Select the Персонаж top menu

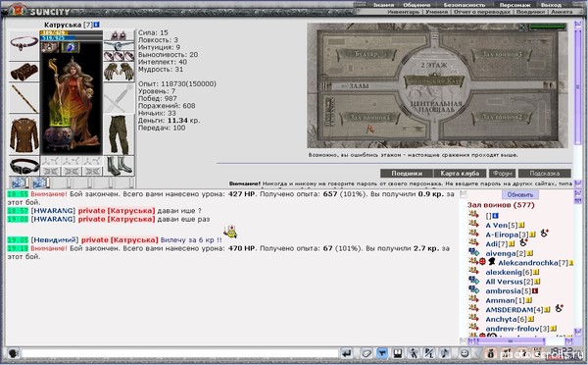pos(514,5)
